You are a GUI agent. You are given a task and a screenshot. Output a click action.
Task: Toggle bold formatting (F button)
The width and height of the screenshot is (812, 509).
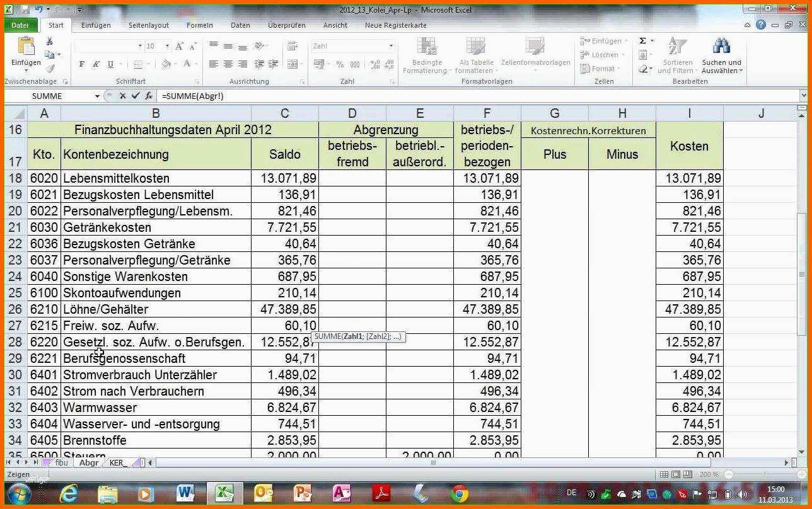pyautogui.click(x=81, y=64)
